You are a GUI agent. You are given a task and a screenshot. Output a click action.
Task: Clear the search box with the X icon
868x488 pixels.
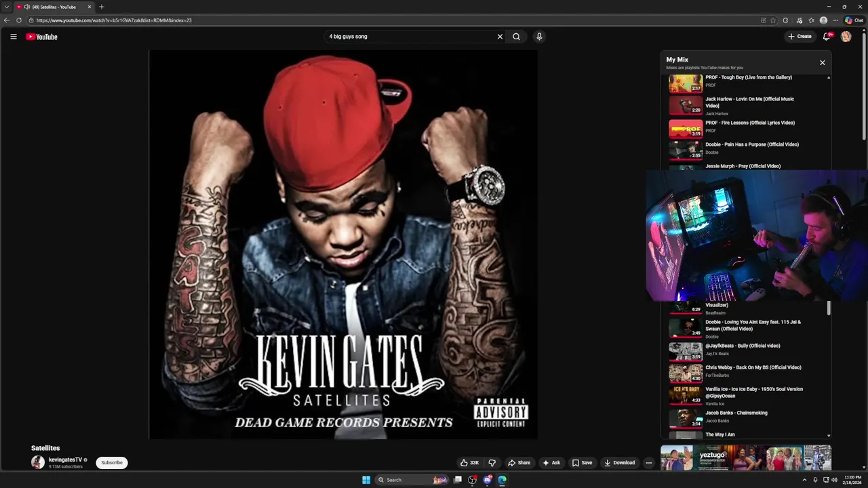500,37
